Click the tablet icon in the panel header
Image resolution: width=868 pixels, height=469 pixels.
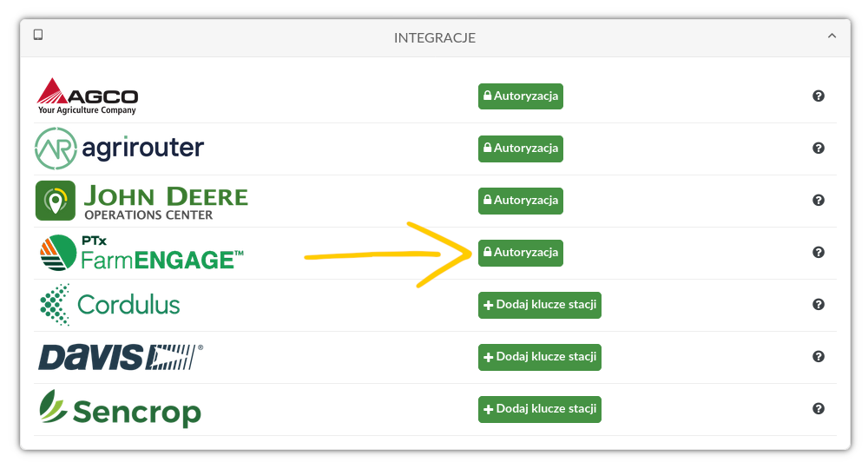38,36
